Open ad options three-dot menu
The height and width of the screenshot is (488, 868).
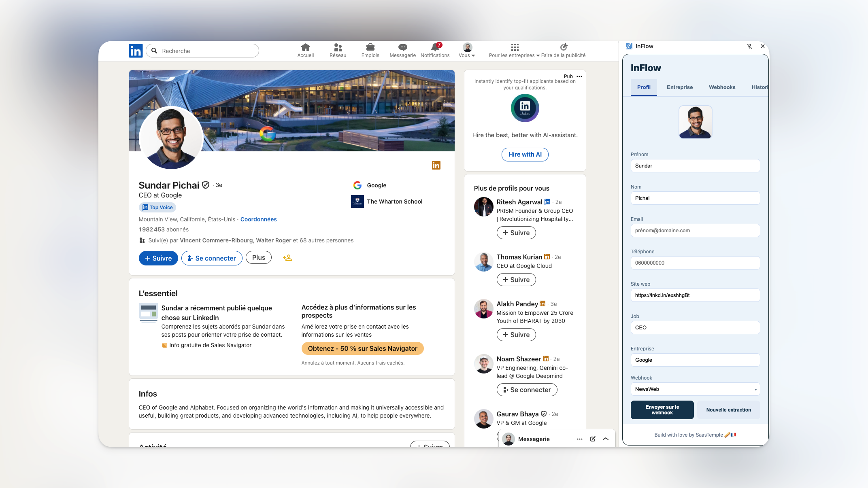pyautogui.click(x=579, y=76)
